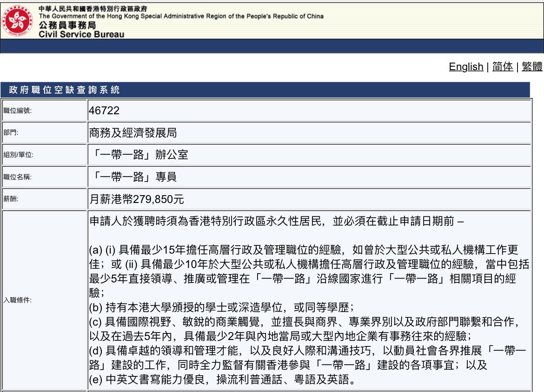Click requirement line starting with (b) 持有本港大學
This screenshot has height=392, width=544.
pyautogui.click(x=221, y=307)
